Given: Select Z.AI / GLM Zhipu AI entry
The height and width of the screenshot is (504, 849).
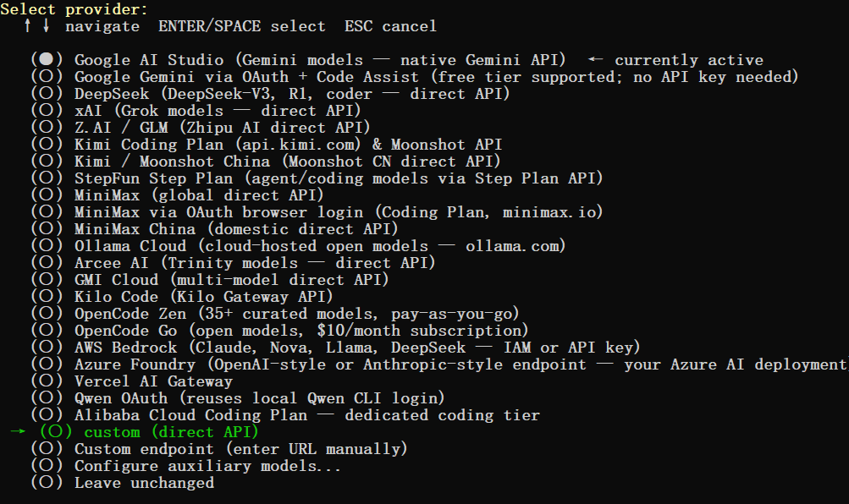Looking at the screenshot, I should (x=201, y=127).
